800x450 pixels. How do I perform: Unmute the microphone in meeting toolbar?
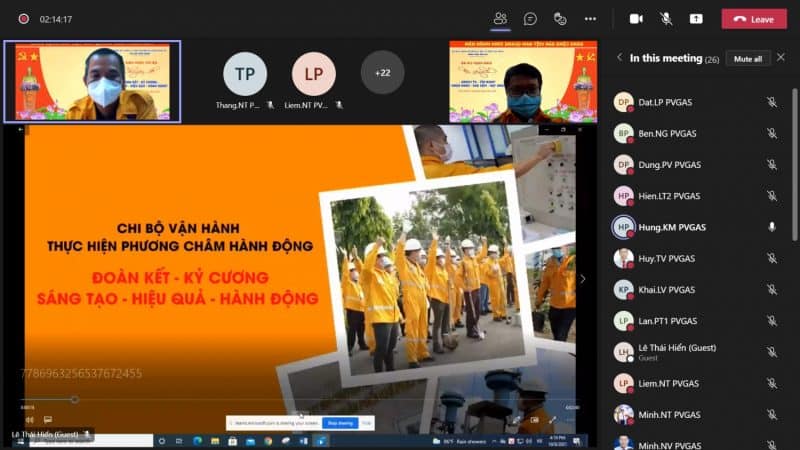tap(666, 19)
